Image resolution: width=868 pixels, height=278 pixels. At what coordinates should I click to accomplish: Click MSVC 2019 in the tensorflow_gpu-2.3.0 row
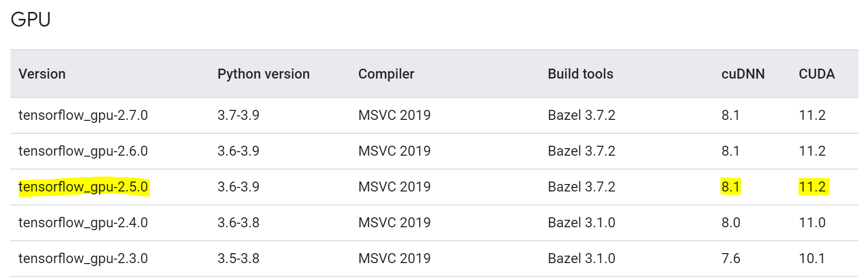(x=394, y=259)
